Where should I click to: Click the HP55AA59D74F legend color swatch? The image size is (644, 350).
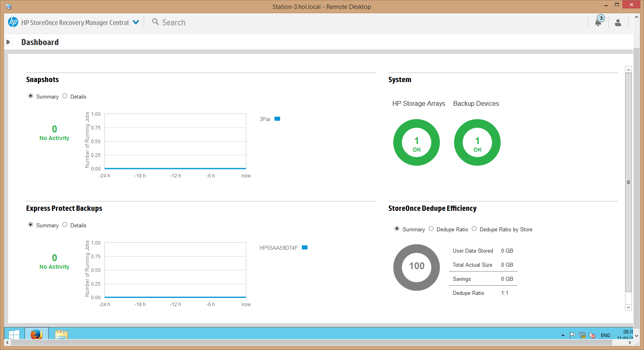pyautogui.click(x=305, y=247)
